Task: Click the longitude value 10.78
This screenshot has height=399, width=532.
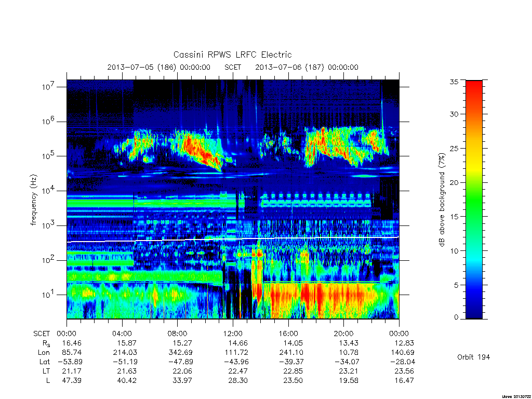Action: pos(349,352)
